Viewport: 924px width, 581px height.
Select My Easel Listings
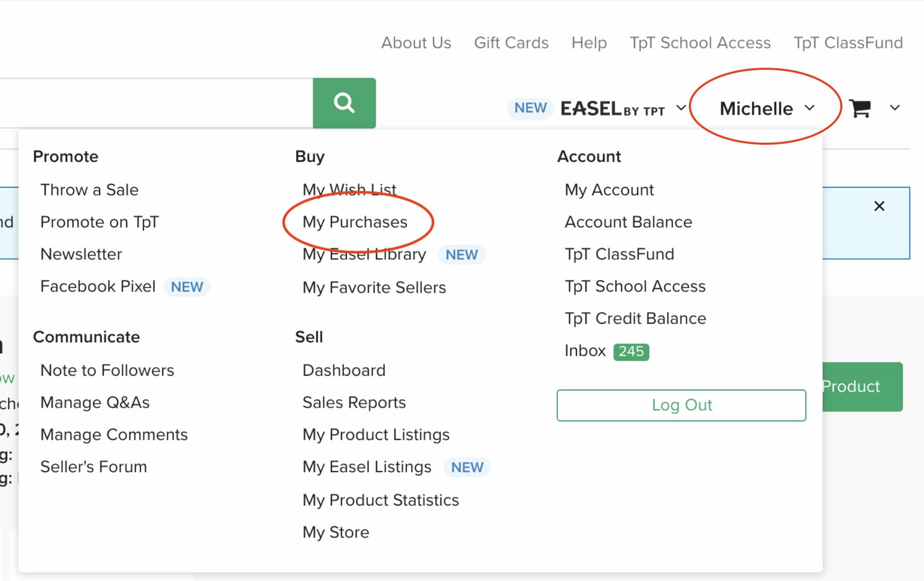pyautogui.click(x=367, y=467)
